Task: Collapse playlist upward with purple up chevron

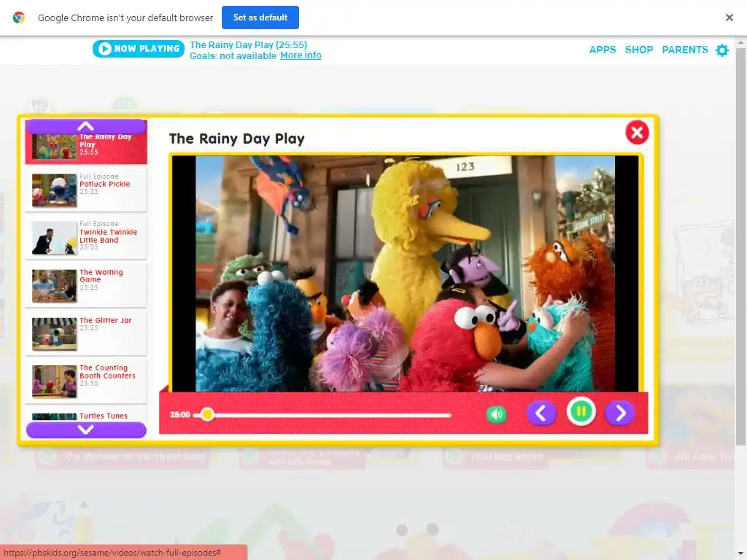Action: pos(86,126)
